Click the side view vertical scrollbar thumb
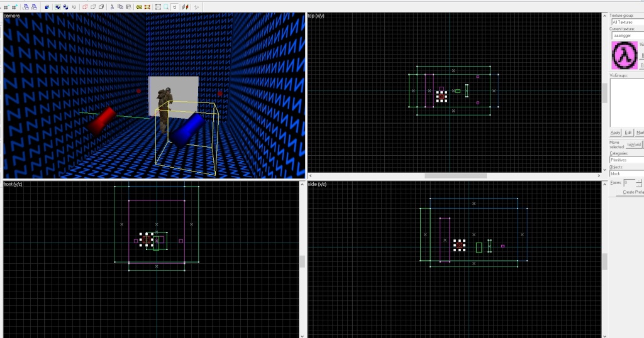The height and width of the screenshot is (338, 644). [604, 262]
